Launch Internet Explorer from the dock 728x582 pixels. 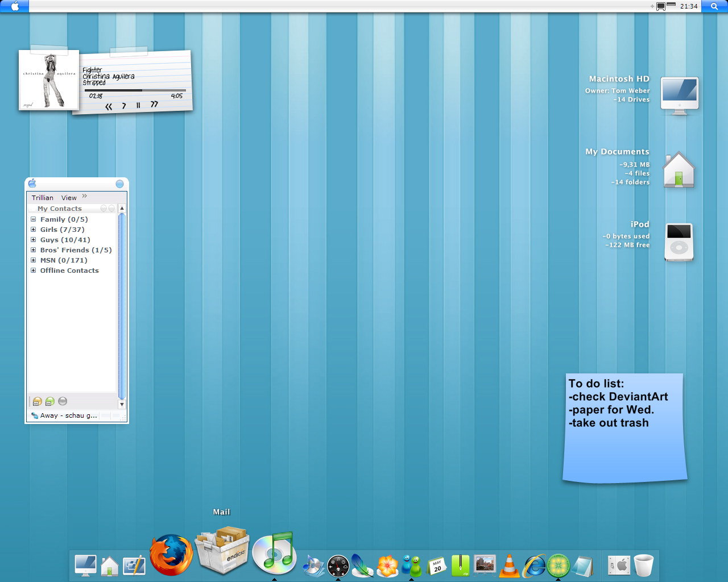point(534,566)
